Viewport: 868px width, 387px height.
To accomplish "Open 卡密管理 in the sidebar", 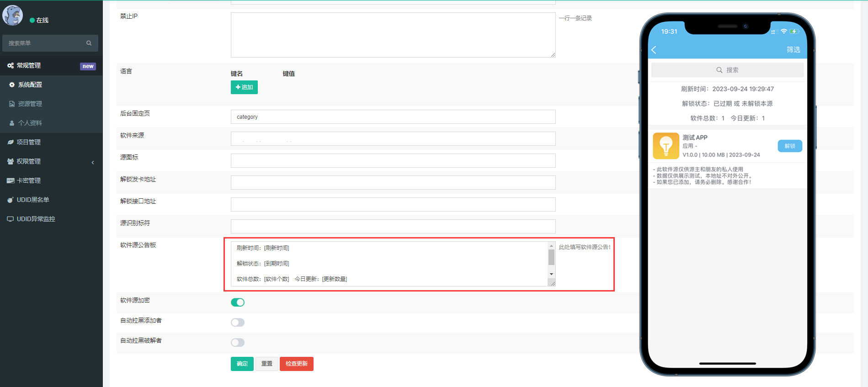I will [51, 181].
